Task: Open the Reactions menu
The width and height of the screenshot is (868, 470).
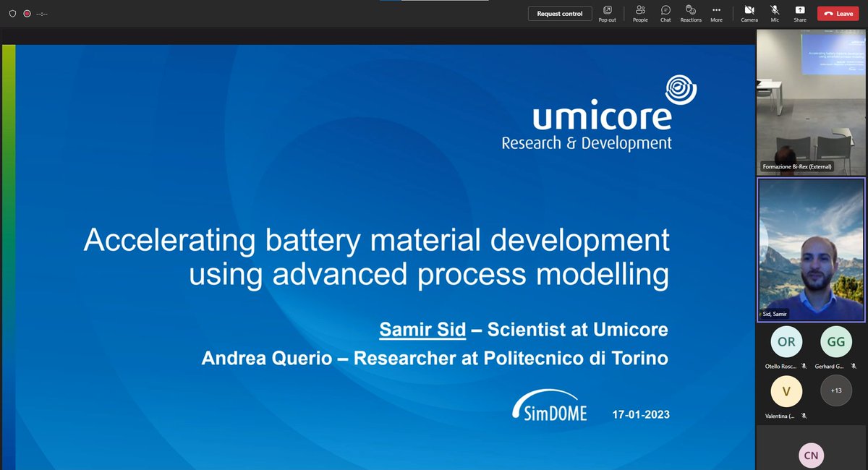Action: point(691,13)
